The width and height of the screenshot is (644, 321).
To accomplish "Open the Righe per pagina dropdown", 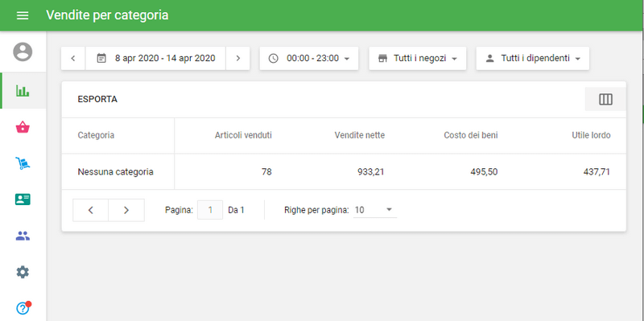I will (375, 210).
